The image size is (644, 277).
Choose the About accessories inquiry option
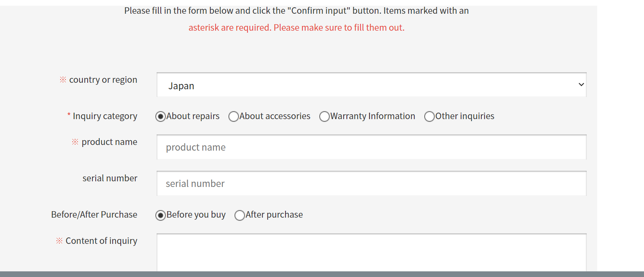[x=234, y=117]
